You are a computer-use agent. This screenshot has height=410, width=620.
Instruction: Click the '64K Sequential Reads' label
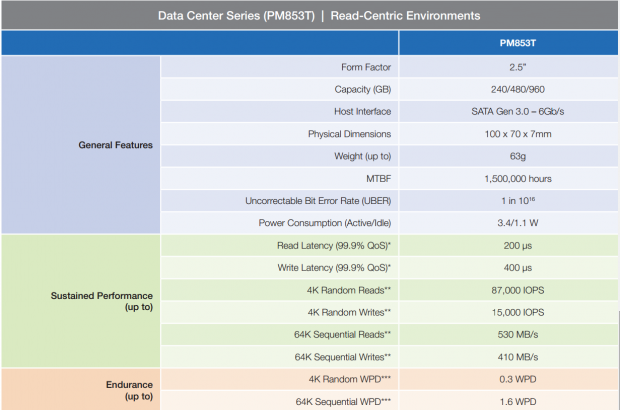(342, 334)
